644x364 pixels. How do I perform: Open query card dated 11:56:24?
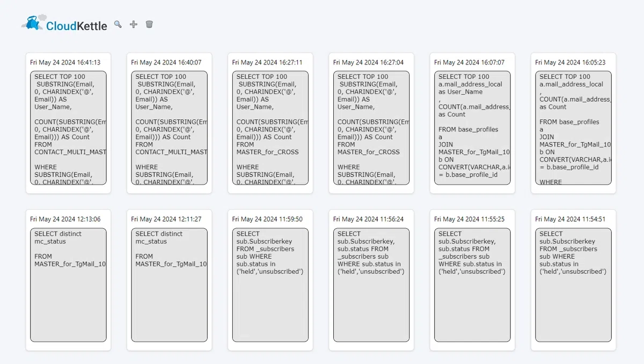[371, 280]
